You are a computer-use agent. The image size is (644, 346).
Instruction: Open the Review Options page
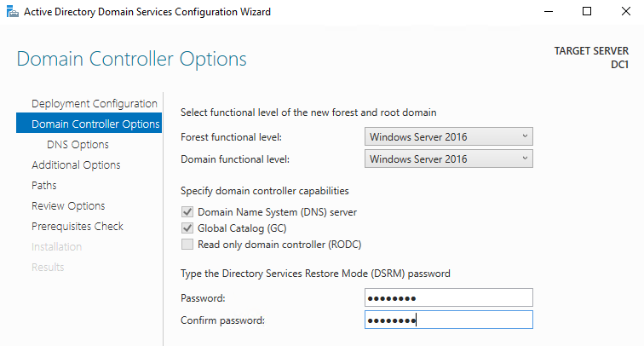68,206
